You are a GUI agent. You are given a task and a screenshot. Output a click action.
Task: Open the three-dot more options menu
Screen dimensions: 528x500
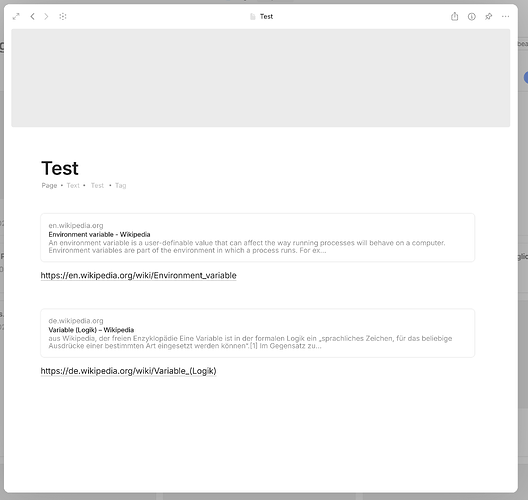click(505, 16)
